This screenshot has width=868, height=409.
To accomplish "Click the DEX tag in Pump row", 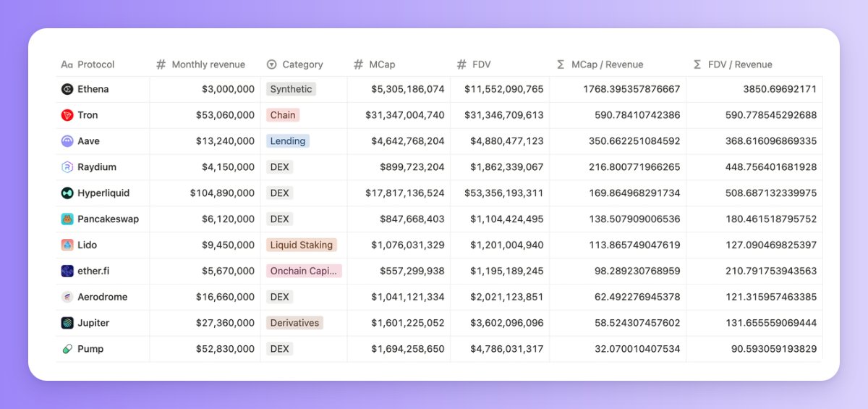I will (280, 349).
